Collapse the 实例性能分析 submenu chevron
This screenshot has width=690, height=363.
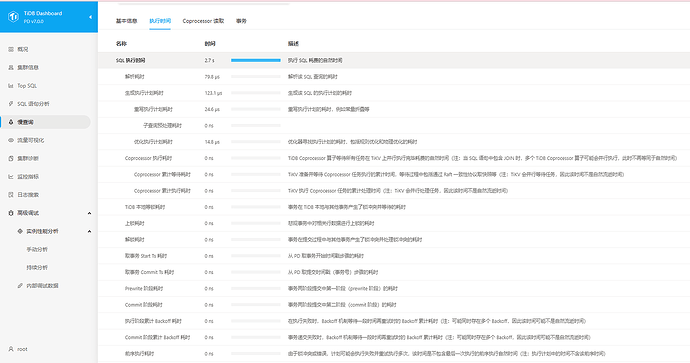click(x=89, y=231)
